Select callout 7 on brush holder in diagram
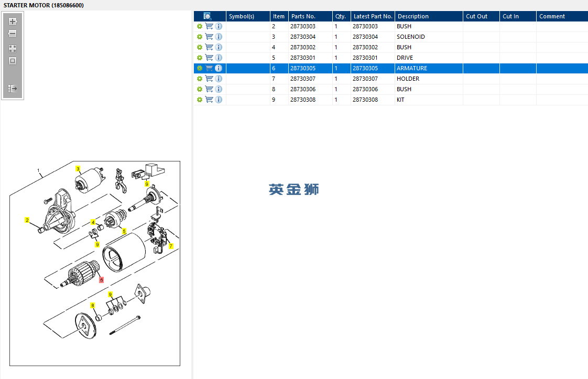 coord(171,246)
